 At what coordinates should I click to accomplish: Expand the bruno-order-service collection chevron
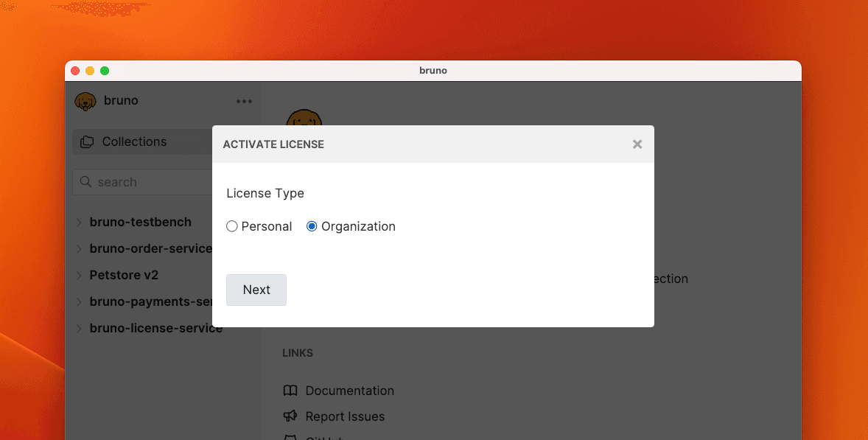pyautogui.click(x=79, y=249)
